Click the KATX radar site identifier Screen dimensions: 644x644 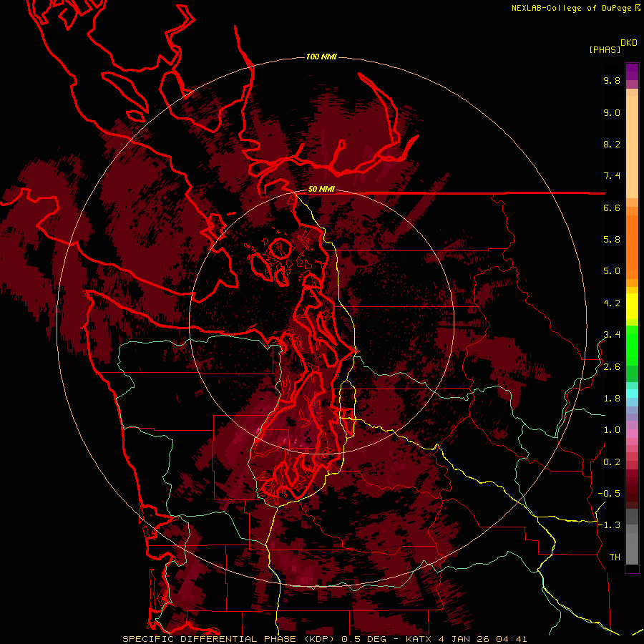tap(419, 639)
